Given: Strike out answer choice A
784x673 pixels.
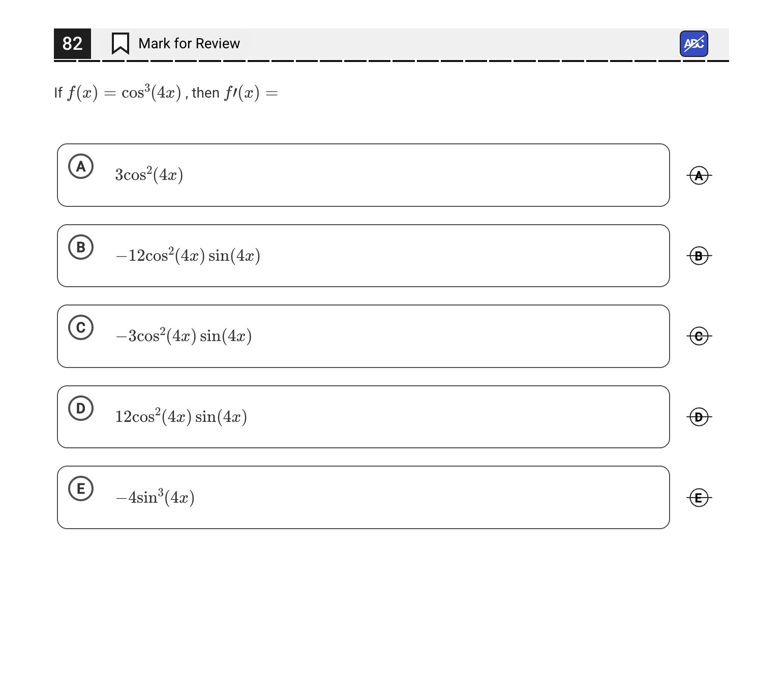Looking at the screenshot, I should (699, 175).
